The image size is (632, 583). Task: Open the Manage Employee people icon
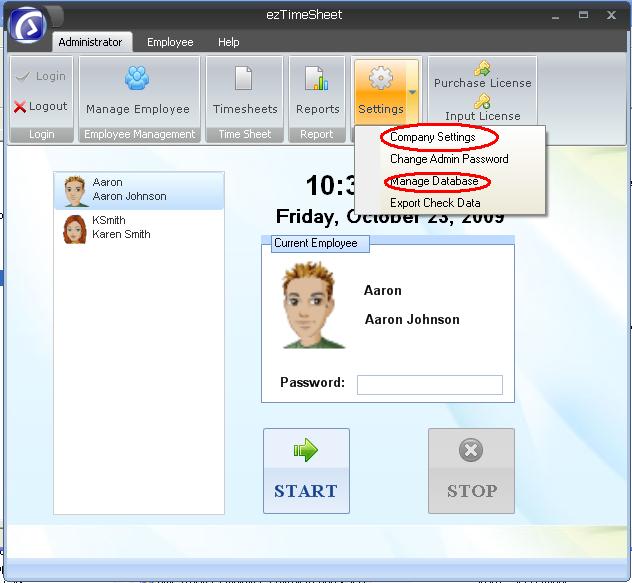tap(137, 78)
